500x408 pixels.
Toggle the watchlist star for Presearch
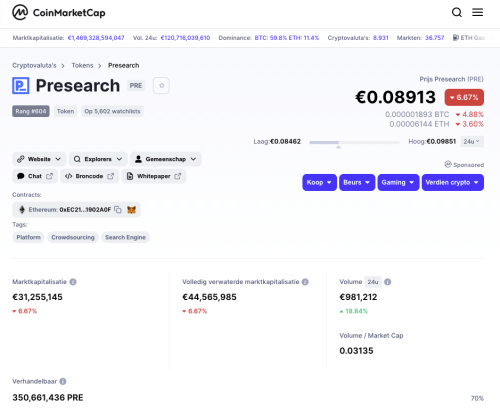coord(161,86)
